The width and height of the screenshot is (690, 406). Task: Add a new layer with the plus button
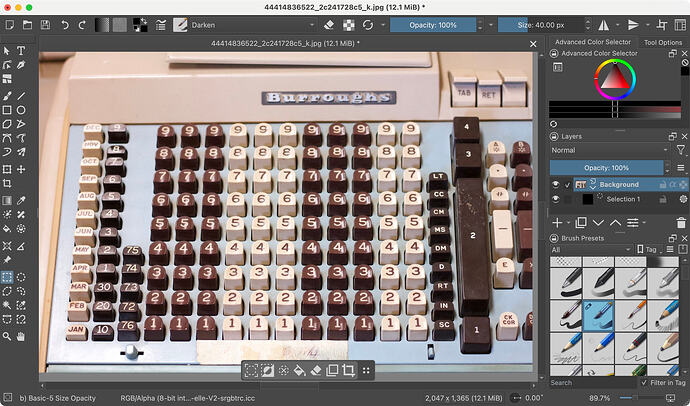557,223
